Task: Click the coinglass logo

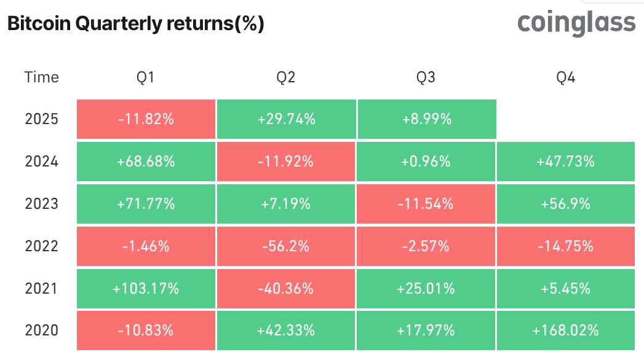Action: (x=576, y=23)
